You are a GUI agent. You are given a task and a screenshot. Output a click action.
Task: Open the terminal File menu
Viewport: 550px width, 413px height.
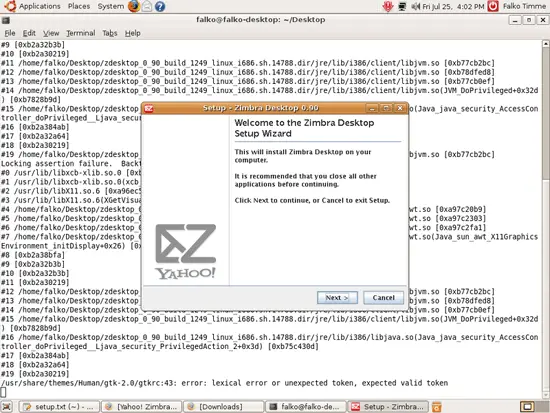10,33
